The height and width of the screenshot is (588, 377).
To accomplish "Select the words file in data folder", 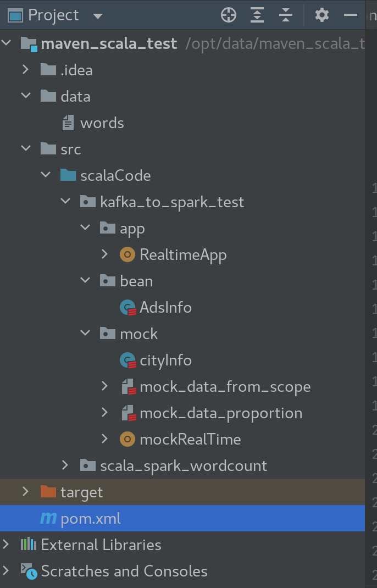I will (x=102, y=123).
